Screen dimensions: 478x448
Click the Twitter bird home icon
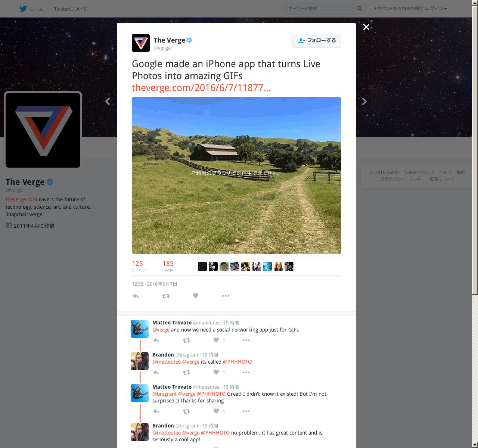coord(23,9)
